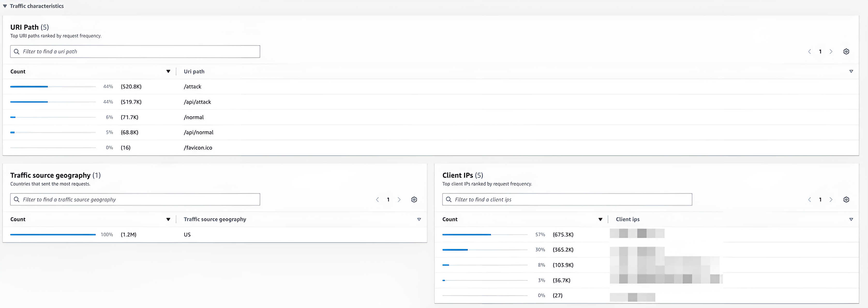Go to next page of URI Path table
The image size is (868, 308).
[830, 52]
